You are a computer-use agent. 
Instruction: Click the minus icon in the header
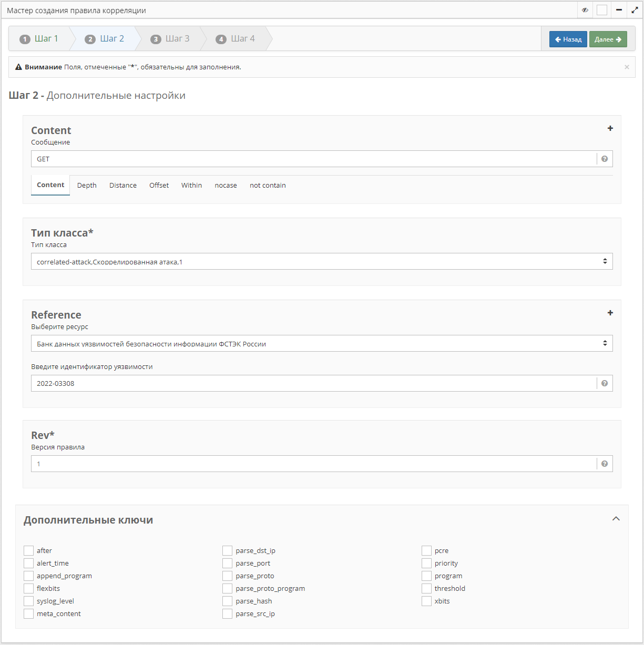[619, 10]
